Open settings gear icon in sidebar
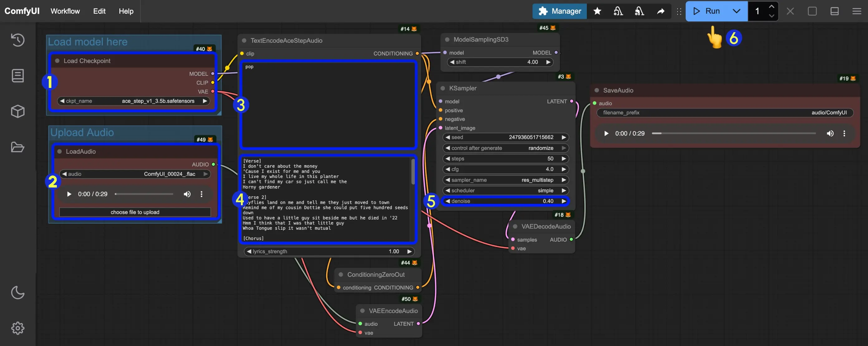Image resolution: width=868 pixels, height=346 pixels. [17, 328]
